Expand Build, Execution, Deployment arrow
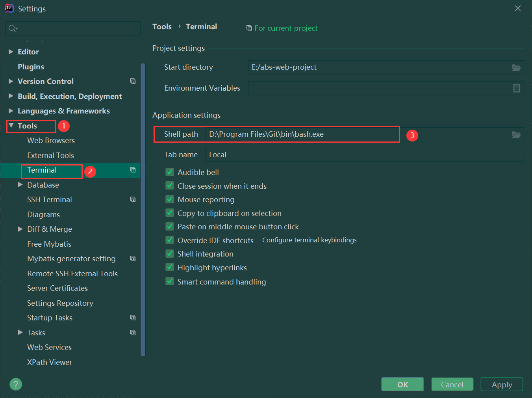Viewport: 532px width, 398px height. [11, 96]
